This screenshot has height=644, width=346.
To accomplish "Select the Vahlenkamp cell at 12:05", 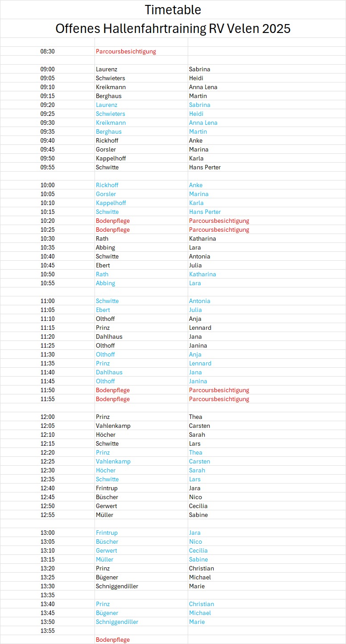I will 113,426.
